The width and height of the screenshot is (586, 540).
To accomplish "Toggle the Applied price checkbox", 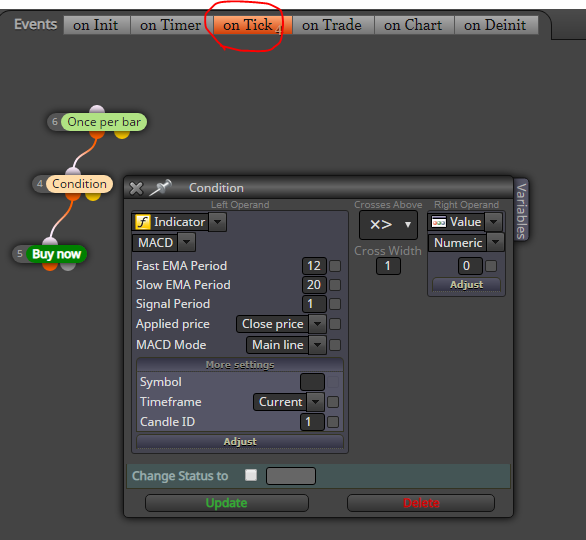I will (x=335, y=324).
